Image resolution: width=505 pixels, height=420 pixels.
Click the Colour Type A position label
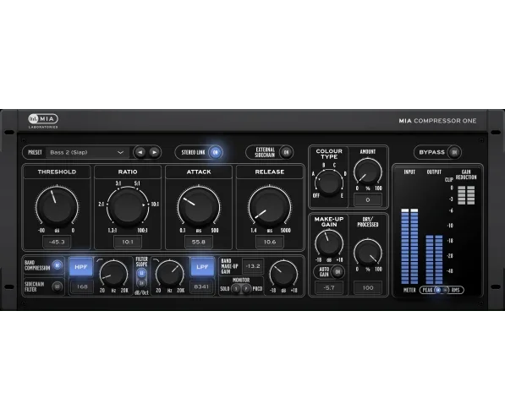(x=313, y=174)
